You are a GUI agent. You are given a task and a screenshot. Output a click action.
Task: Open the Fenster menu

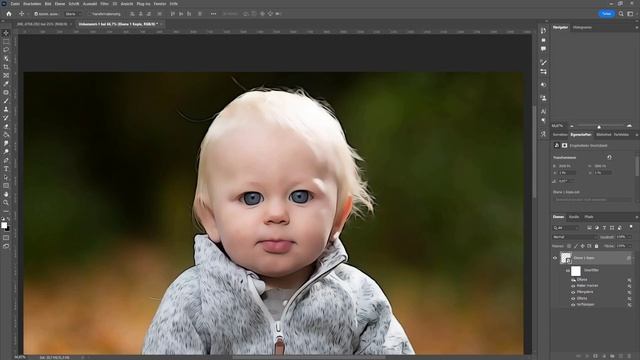(160, 4)
